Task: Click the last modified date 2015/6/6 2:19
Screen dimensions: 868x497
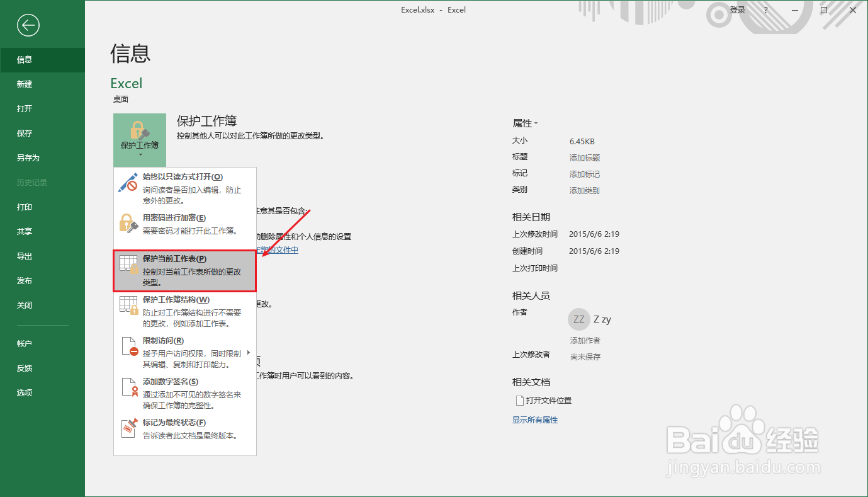Action: click(594, 234)
